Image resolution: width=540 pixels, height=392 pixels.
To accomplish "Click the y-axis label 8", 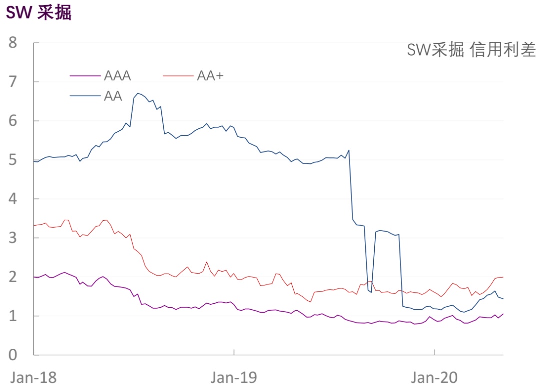I will point(13,43).
